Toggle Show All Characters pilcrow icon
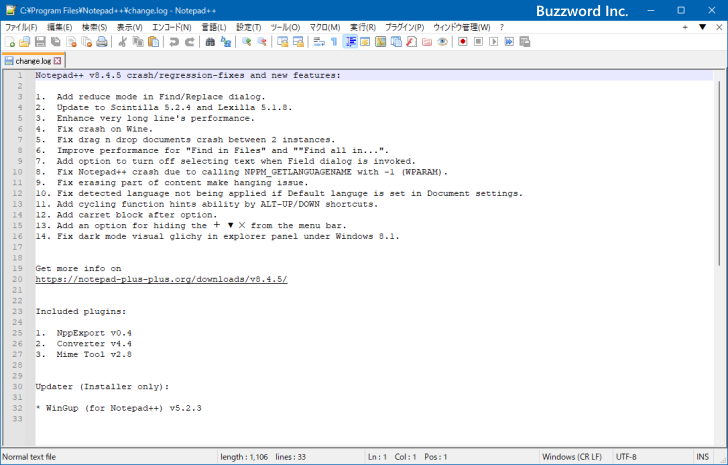 pos(334,42)
